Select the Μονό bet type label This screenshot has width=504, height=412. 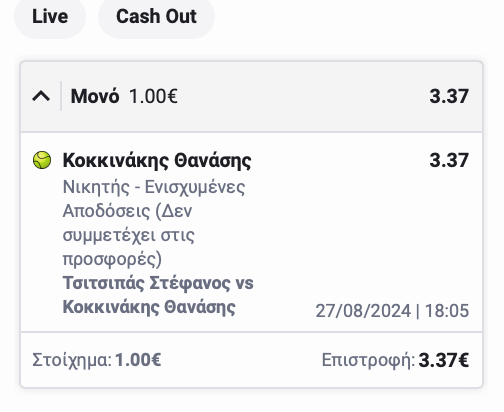click(x=95, y=97)
